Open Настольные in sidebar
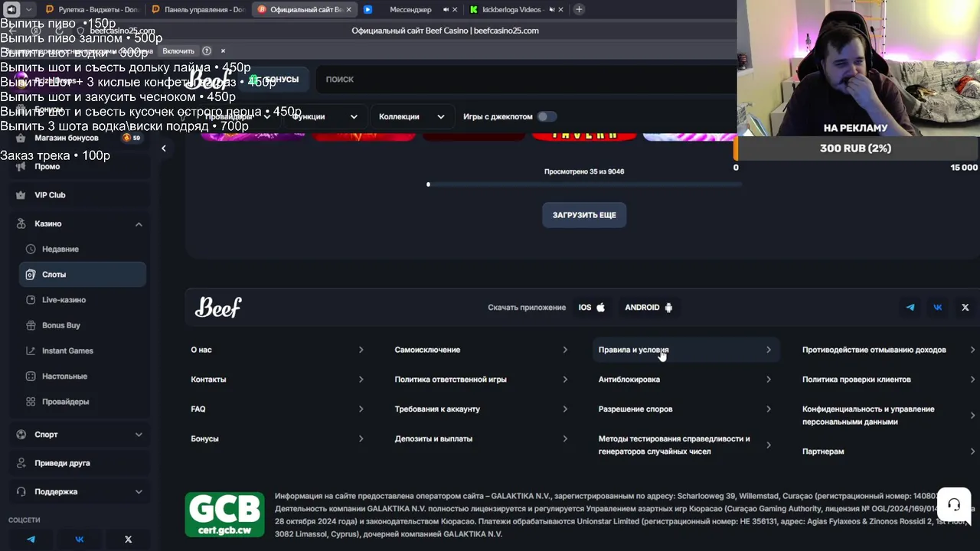Image resolution: width=980 pixels, height=551 pixels. pyautogui.click(x=83, y=376)
